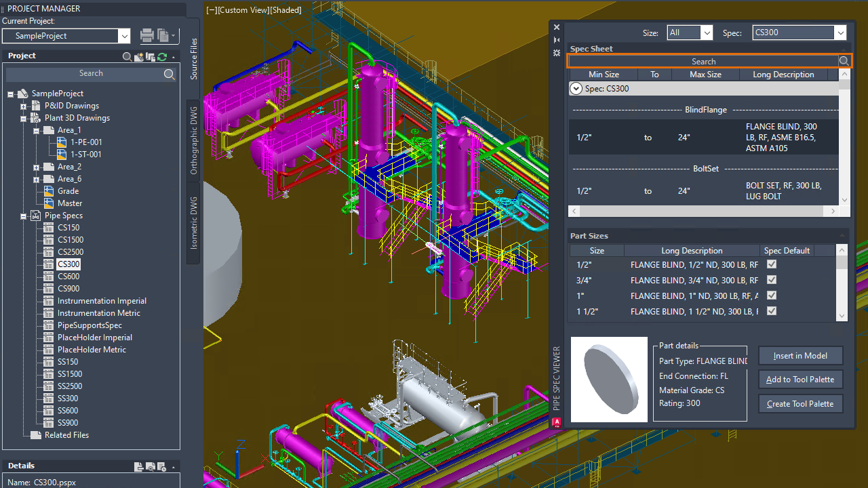Uncheck Spec Default for 1/2" blind flange
The image size is (868, 488).
(x=771, y=264)
